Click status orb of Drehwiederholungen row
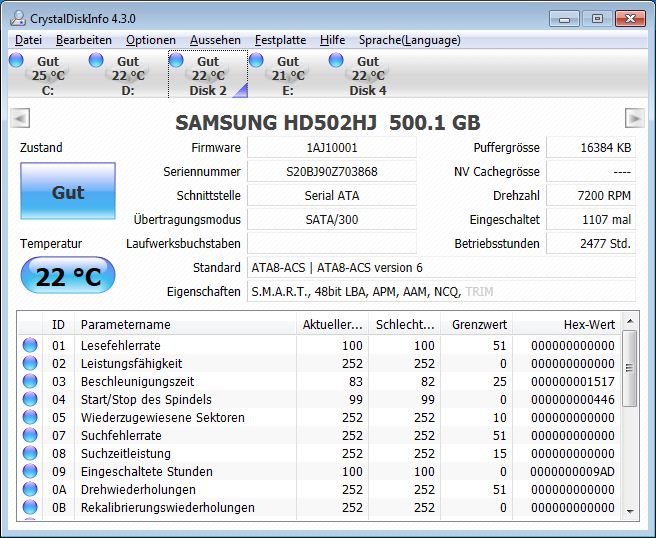This screenshot has width=656, height=538. coord(30,489)
